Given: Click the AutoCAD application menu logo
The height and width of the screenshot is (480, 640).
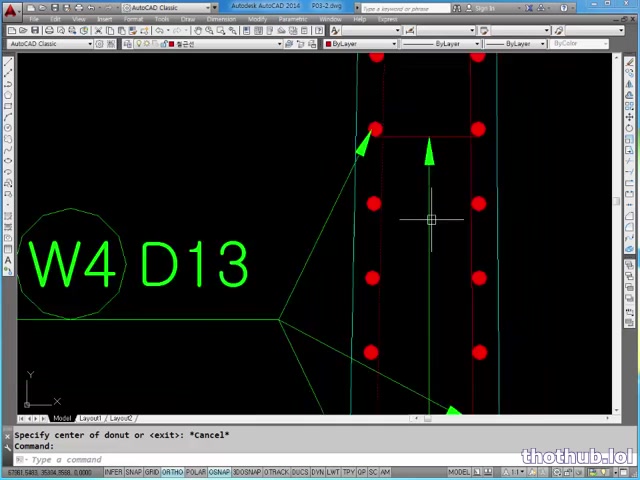Looking at the screenshot, I should point(10,9).
